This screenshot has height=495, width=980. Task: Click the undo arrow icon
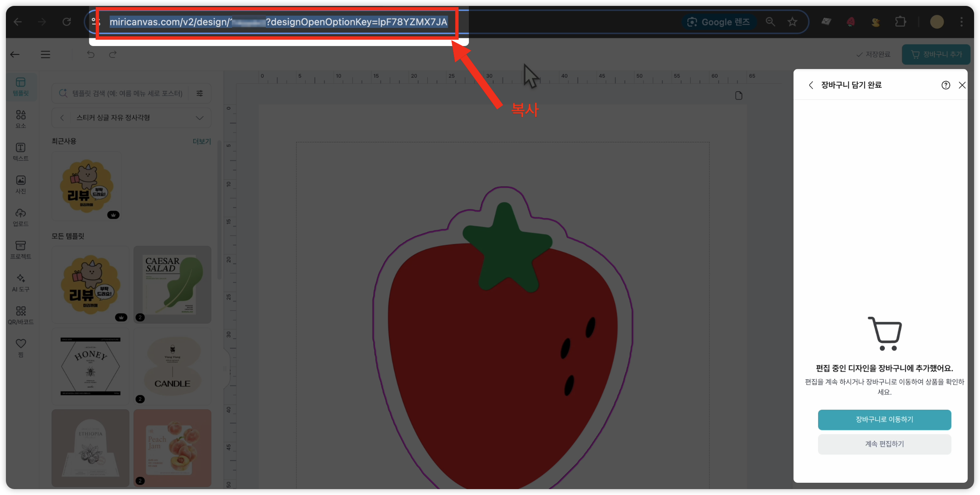click(x=90, y=54)
